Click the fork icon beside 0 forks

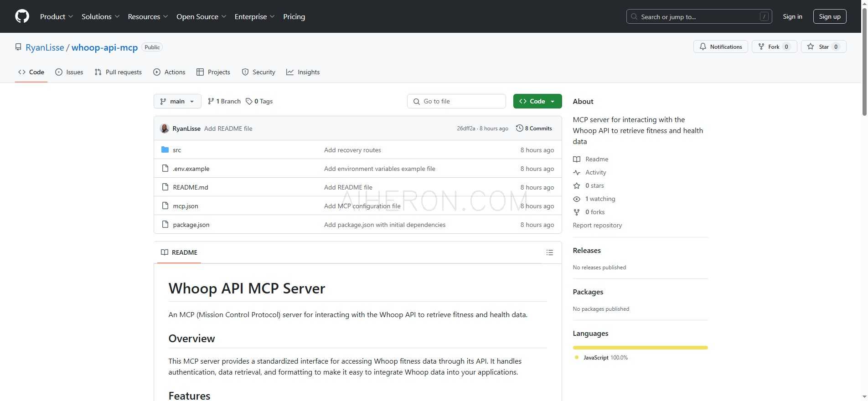click(577, 212)
